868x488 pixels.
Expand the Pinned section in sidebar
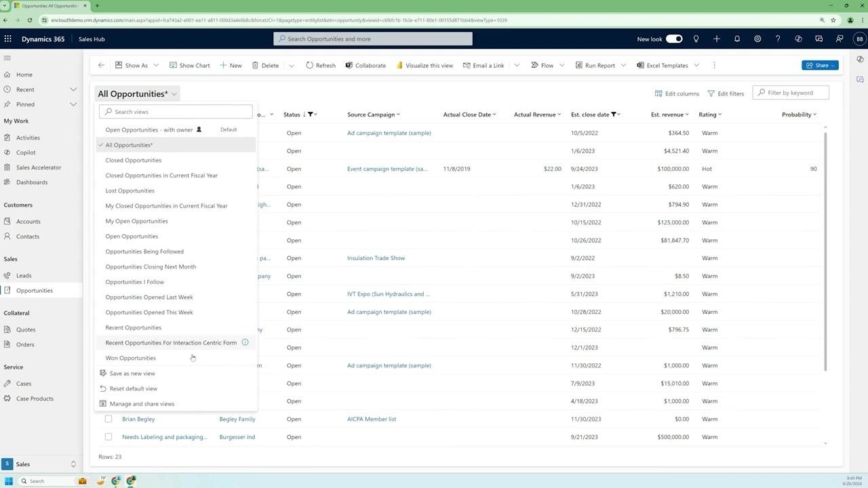(73, 104)
